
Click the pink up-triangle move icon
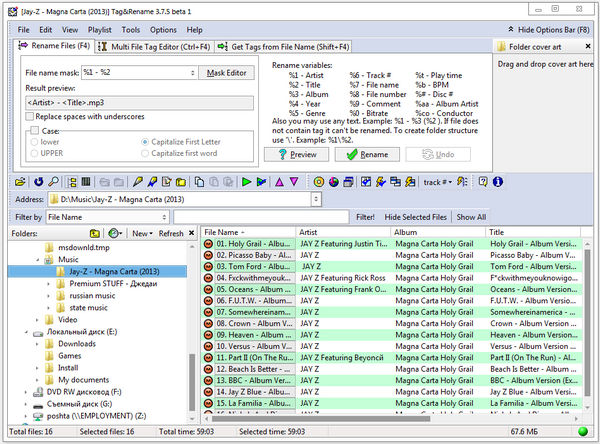click(279, 181)
